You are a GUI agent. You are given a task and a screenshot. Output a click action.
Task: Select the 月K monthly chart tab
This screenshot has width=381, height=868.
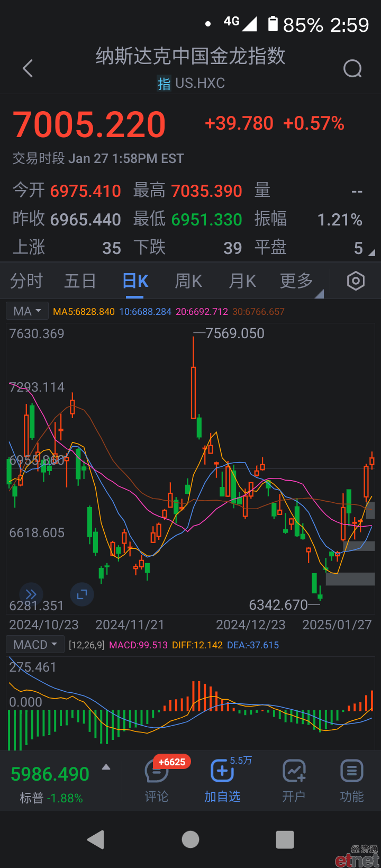242,281
